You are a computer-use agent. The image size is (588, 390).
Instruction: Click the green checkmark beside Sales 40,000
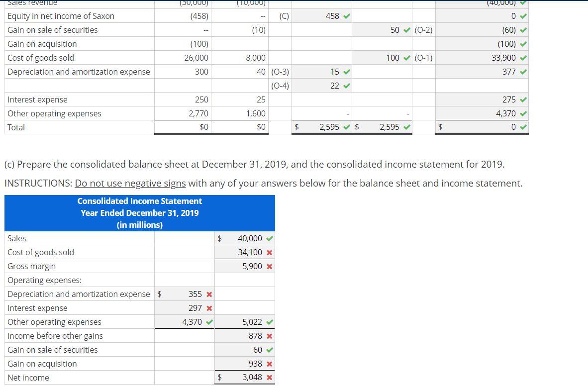(x=269, y=238)
